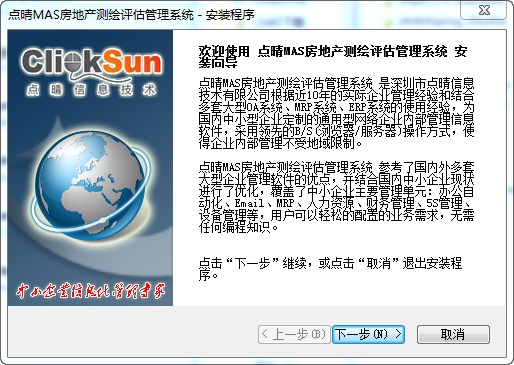Click the window title 点睛MAS房地产测绘评估管理系统 - 安装程序
Viewport: 514px width, 365px height.
[x=131, y=15]
